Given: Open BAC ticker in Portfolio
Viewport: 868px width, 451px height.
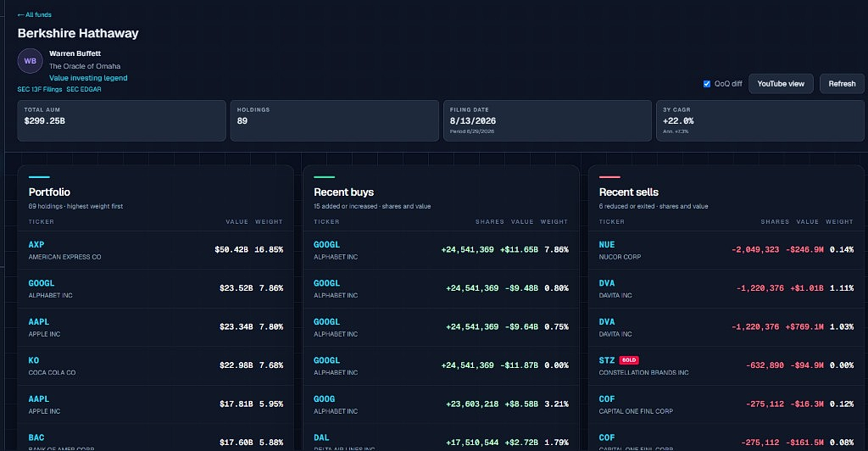Looking at the screenshot, I should [x=36, y=437].
